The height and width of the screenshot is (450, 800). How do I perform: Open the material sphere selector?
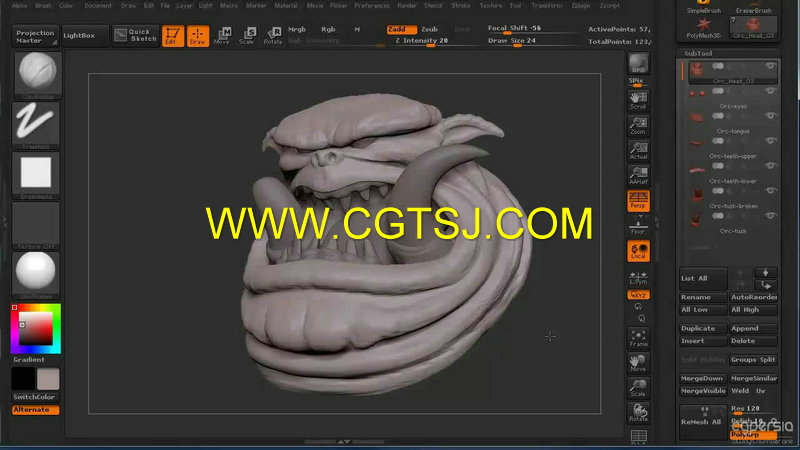(36, 274)
